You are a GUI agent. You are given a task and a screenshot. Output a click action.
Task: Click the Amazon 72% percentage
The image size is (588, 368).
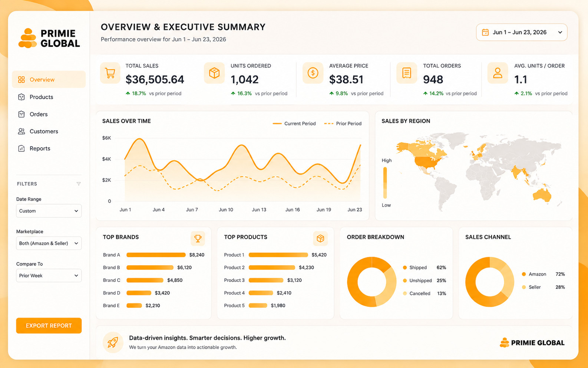[560, 274]
